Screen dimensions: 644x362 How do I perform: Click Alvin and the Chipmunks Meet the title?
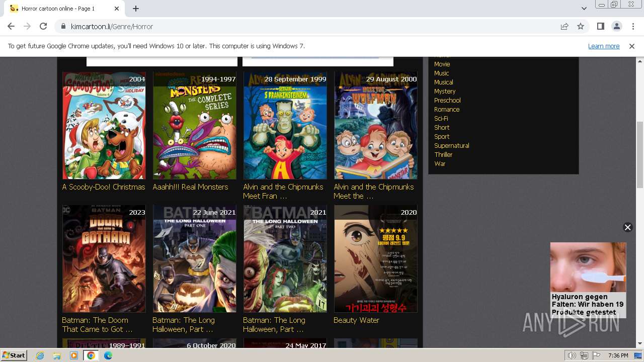(x=374, y=191)
